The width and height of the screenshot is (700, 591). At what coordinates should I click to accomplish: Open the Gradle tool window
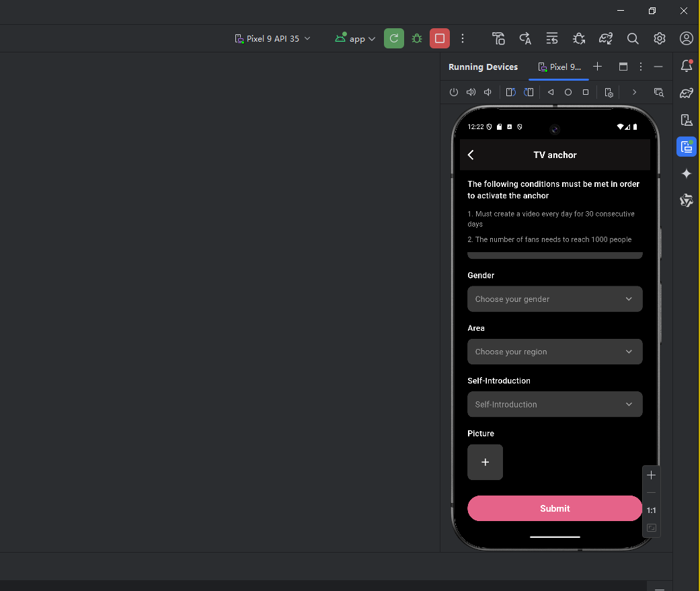[686, 93]
